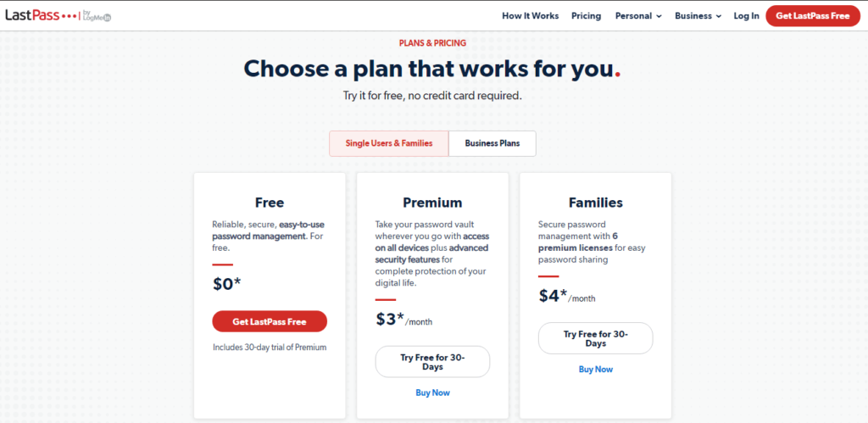
Task: Expand the Business dropdown menu
Action: [x=698, y=16]
